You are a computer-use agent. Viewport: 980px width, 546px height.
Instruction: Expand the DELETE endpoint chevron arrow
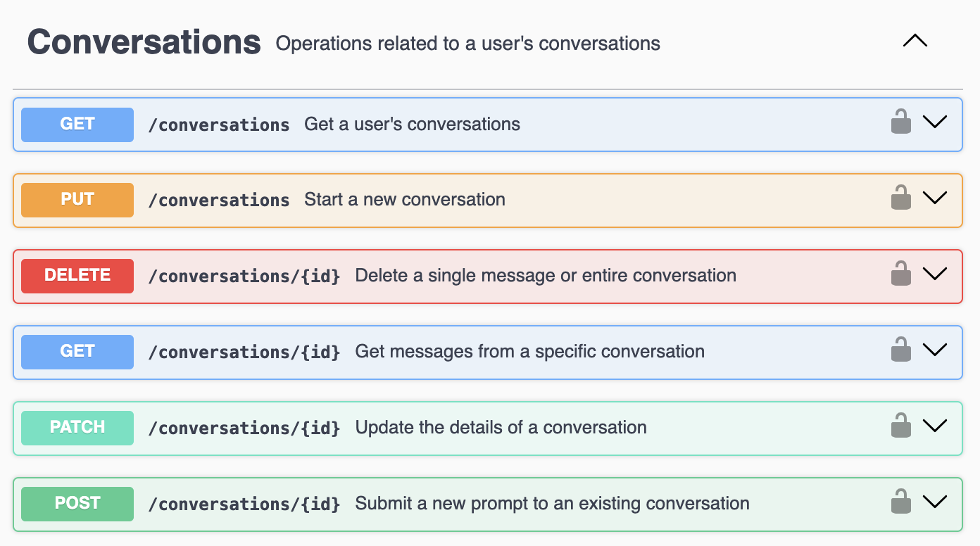tap(935, 274)
